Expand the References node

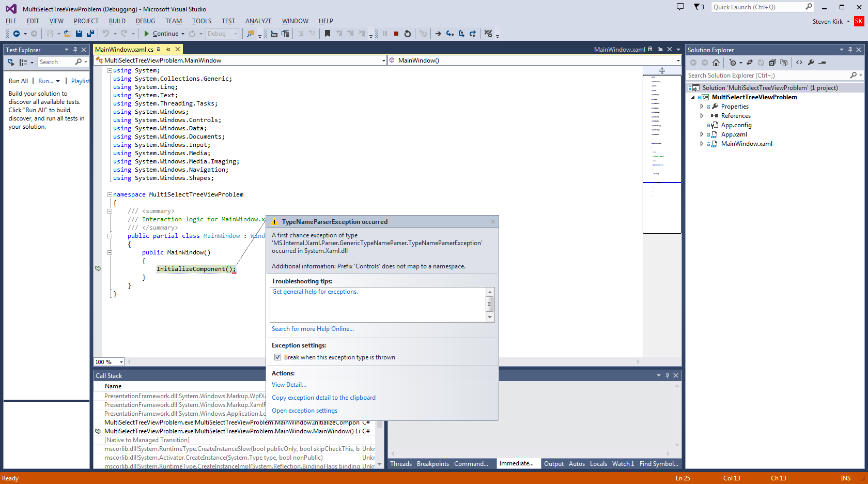tap(702, 116)
